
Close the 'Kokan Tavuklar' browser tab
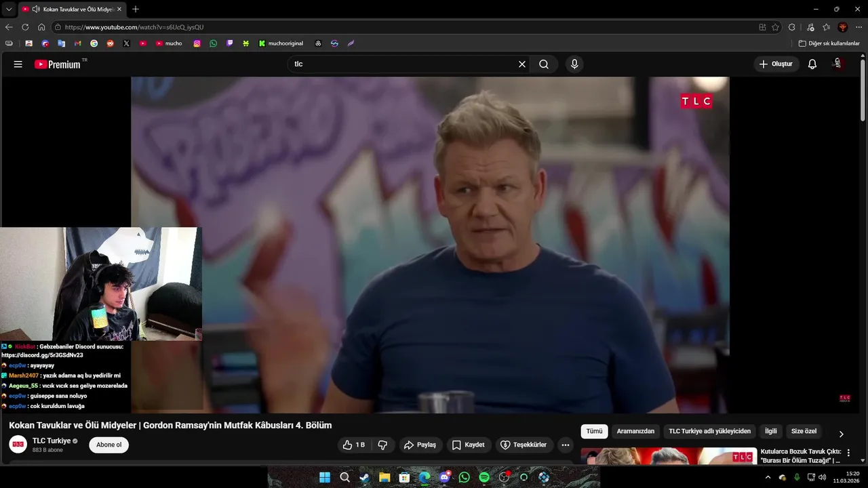119,9
